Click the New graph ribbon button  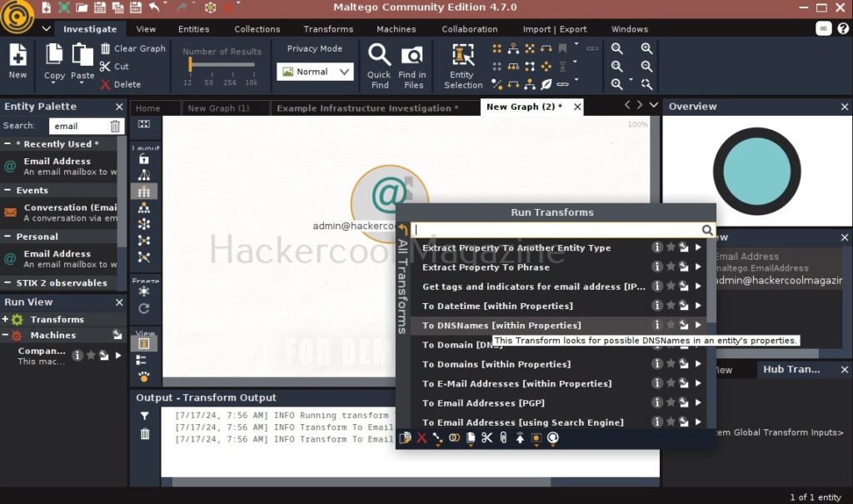(17, 61)
